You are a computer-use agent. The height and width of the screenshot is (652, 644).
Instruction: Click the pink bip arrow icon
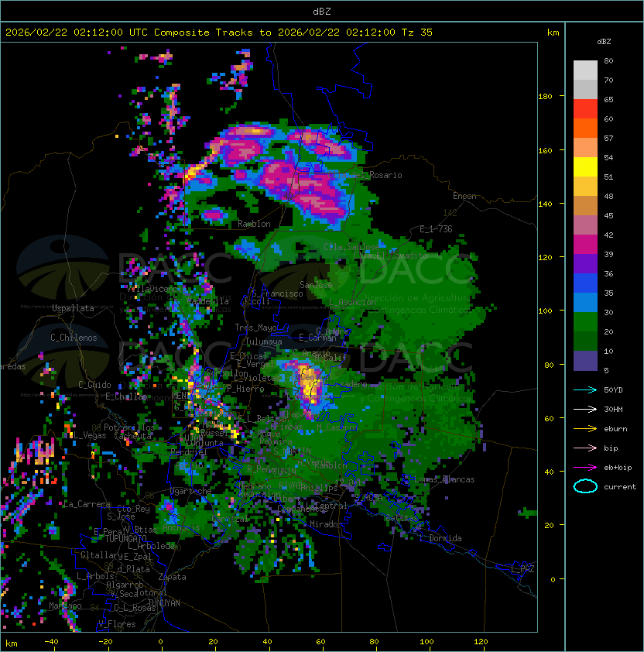coord(585,448)
